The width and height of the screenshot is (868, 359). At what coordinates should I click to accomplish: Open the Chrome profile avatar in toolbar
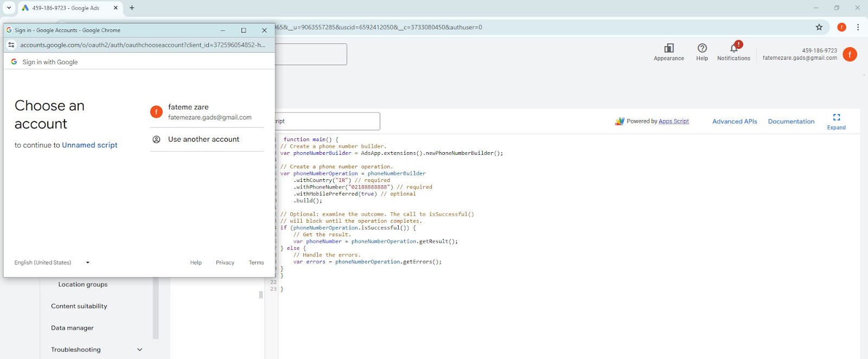click(842, 27)
